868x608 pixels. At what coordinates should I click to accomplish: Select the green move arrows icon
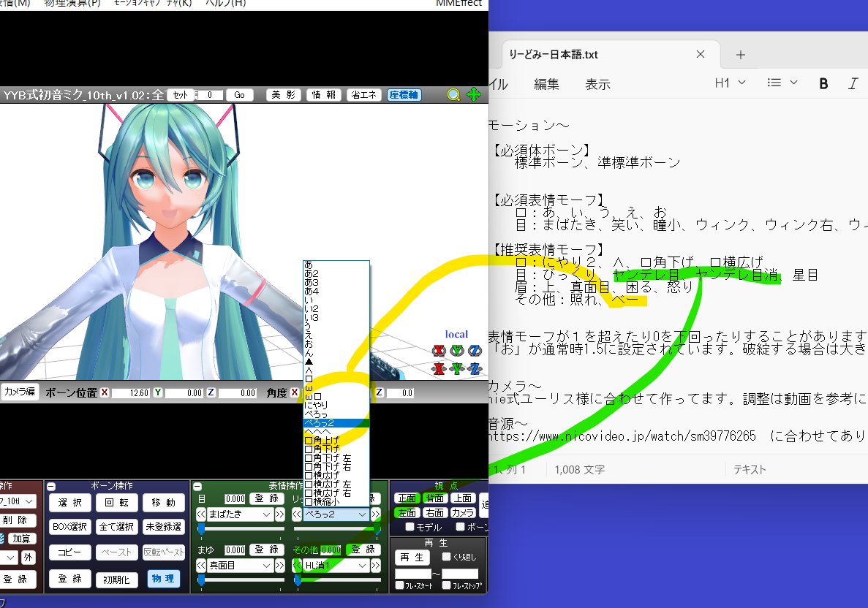coord(472,94)
